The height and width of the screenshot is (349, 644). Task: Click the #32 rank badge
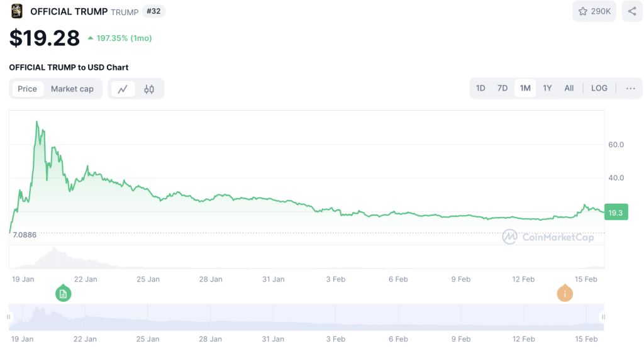(153, 11)
